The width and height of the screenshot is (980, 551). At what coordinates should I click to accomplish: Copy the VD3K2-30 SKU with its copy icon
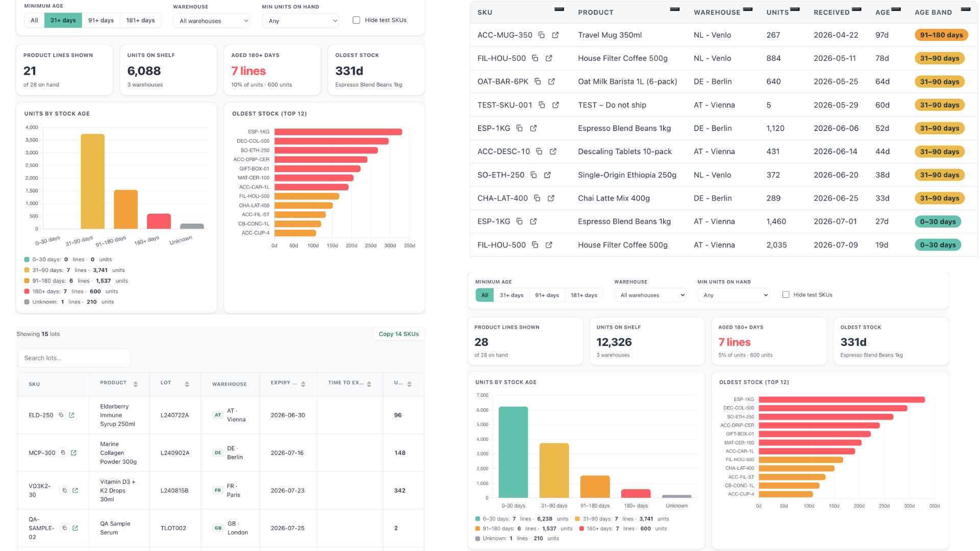coord(64,490)
